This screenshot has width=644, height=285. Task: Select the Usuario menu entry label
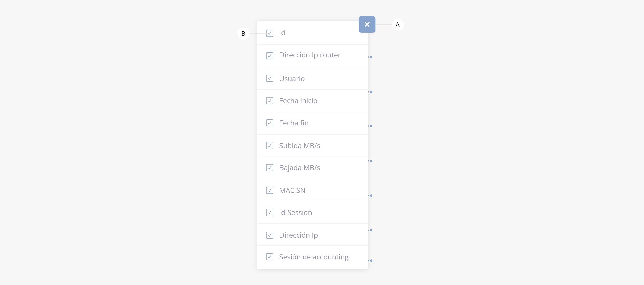click(292, 79)
